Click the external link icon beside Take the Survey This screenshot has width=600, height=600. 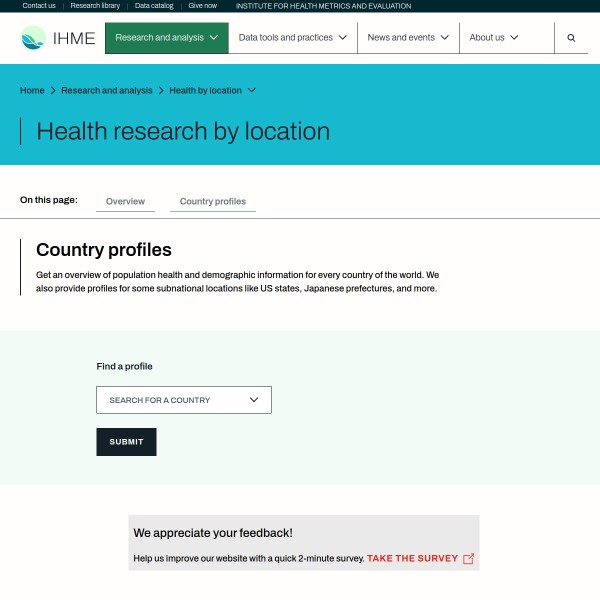tap(469, 558)
